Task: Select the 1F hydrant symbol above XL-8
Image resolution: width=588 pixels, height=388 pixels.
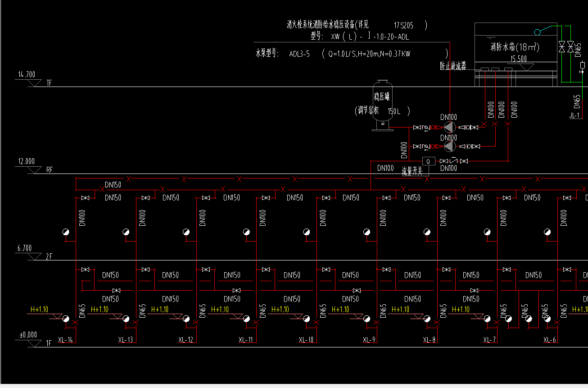Action: 427,319
